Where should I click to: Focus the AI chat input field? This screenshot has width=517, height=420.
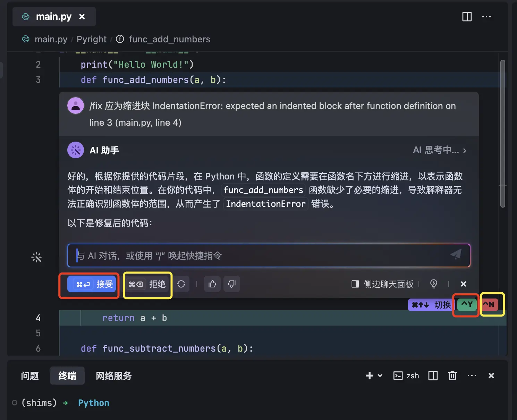(x=269, y=256)
